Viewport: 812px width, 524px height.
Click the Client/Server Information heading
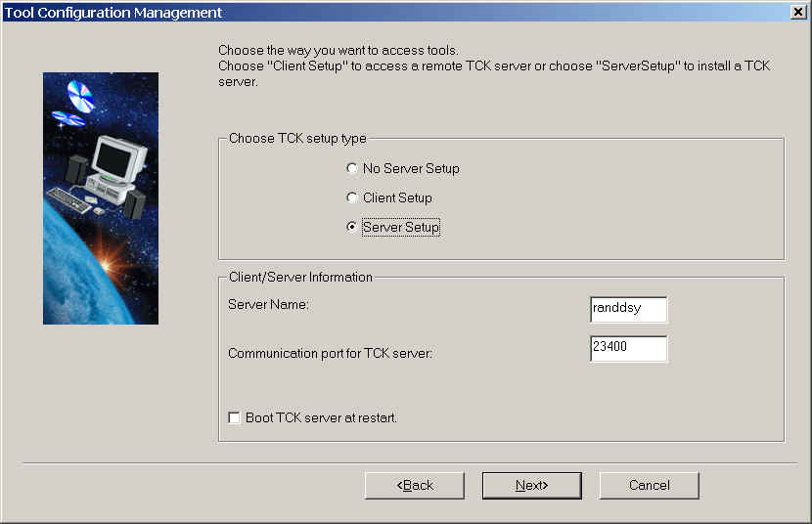[301, 278]
